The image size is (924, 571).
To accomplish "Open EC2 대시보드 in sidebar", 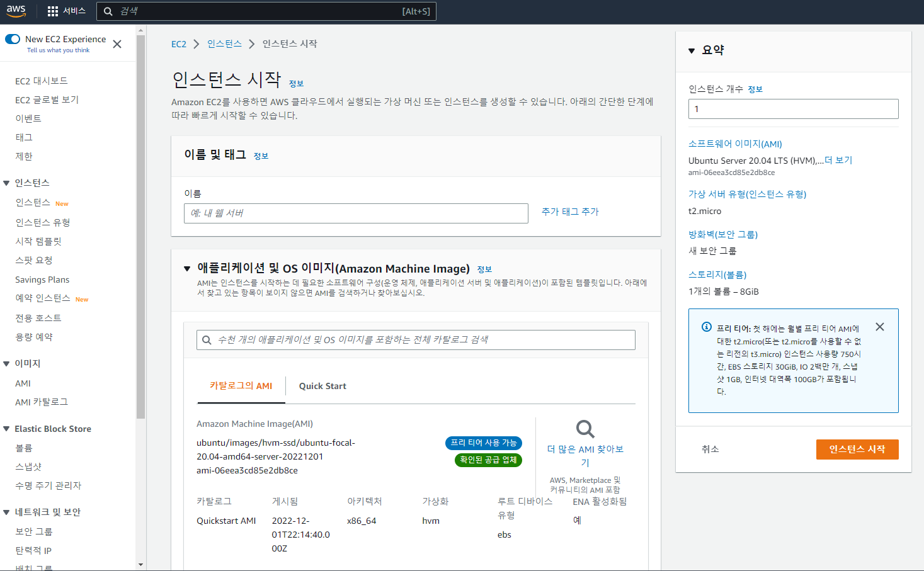I will pos(42,81).
